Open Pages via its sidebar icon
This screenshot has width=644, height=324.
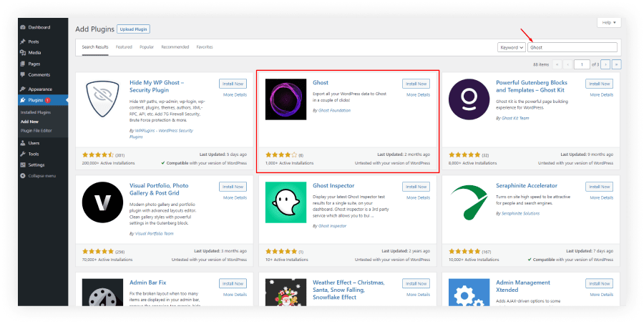(x=23, y=64)
